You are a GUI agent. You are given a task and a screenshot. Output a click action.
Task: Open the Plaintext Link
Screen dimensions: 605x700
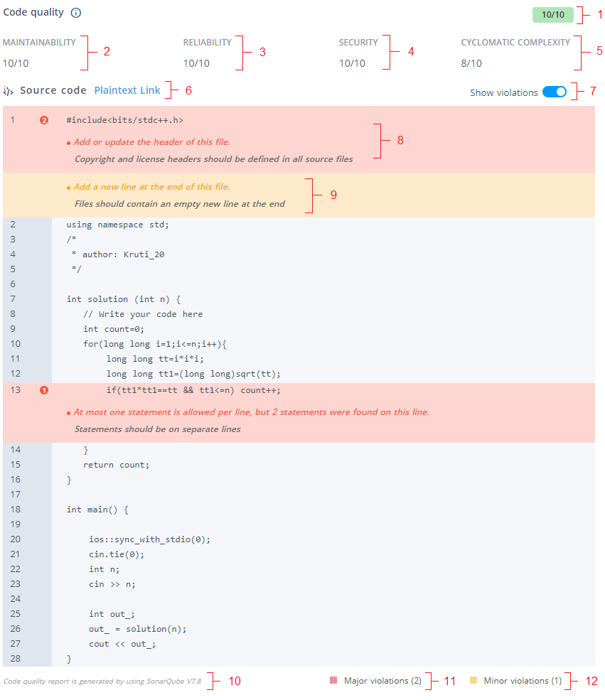127,90
